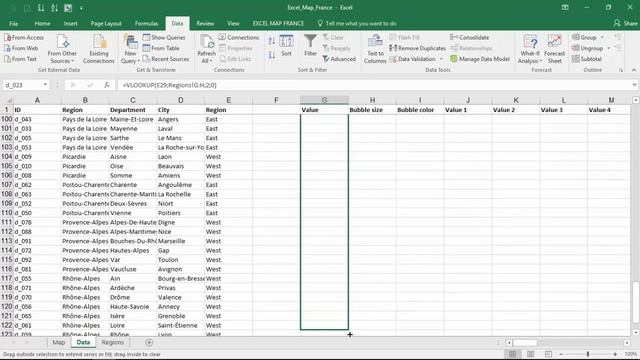This screenshot has width=640, height=360.
Task: Switch to the Regions worksheet
Action: click(x=112, y=342)
